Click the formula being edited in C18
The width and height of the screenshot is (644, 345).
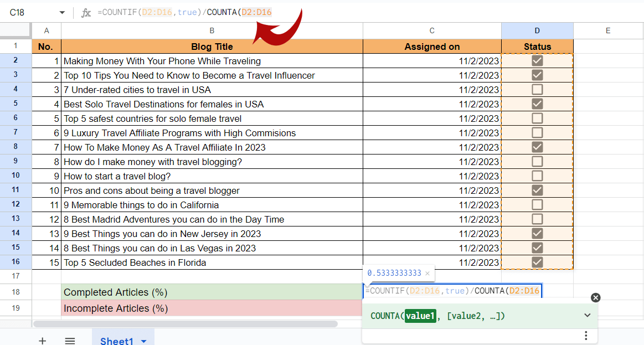pyautogui.click(x=452, y=291)
